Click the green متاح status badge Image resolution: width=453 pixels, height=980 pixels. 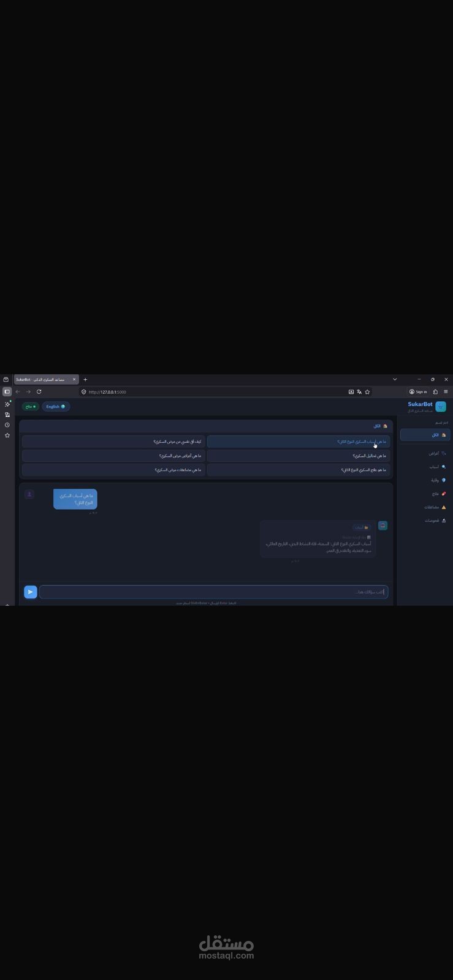pyautogui.click(x=30, y=407)
